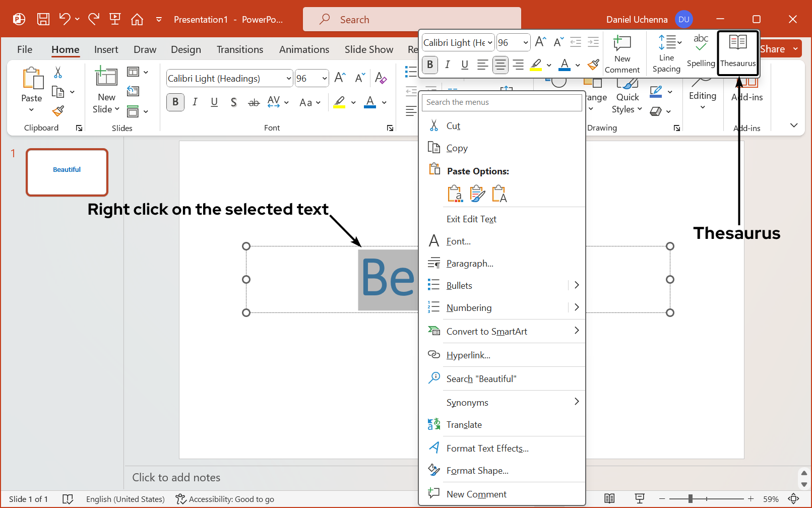Toggle Italic in the mini toolbar
This screenshot has height=508, width=812.
pos(447,65)
